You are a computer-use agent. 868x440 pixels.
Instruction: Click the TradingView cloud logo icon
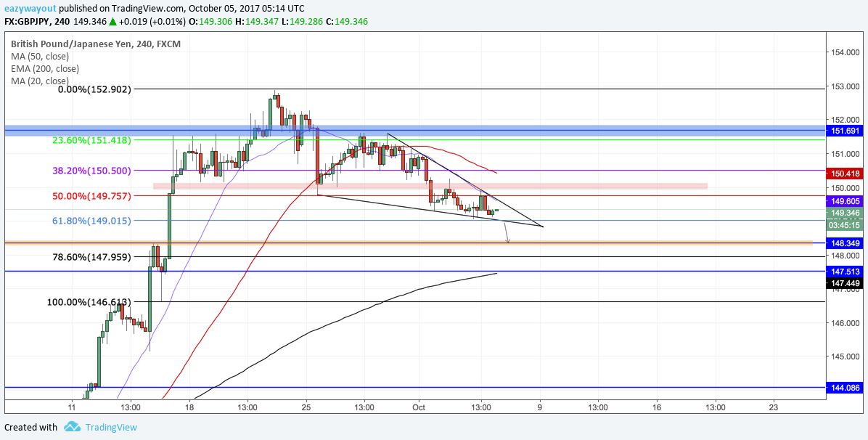click(x=73, y=427)
